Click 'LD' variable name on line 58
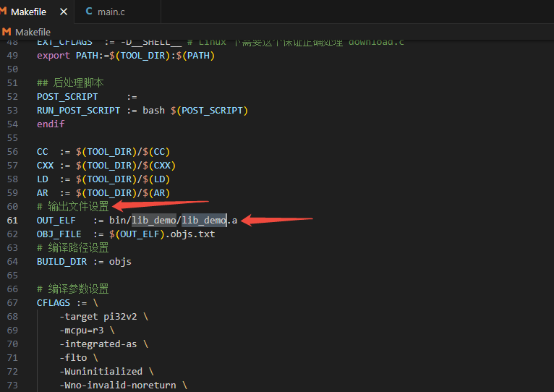554x392 pixels. pyautogui.click(x=43, y=179)
